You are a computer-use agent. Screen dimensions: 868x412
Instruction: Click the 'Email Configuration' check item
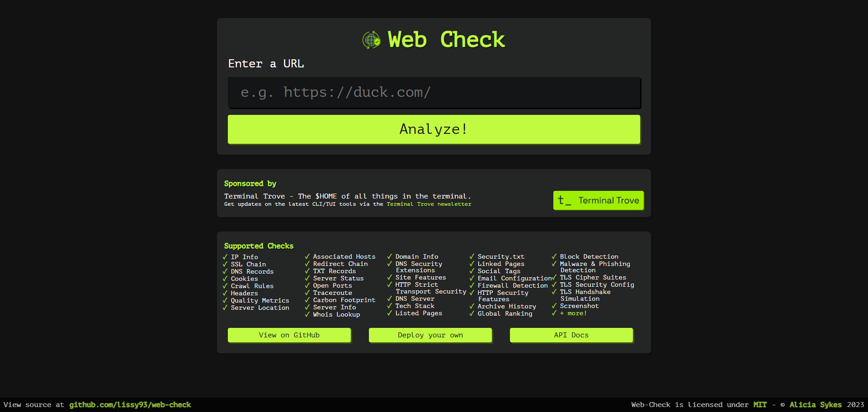514,278
